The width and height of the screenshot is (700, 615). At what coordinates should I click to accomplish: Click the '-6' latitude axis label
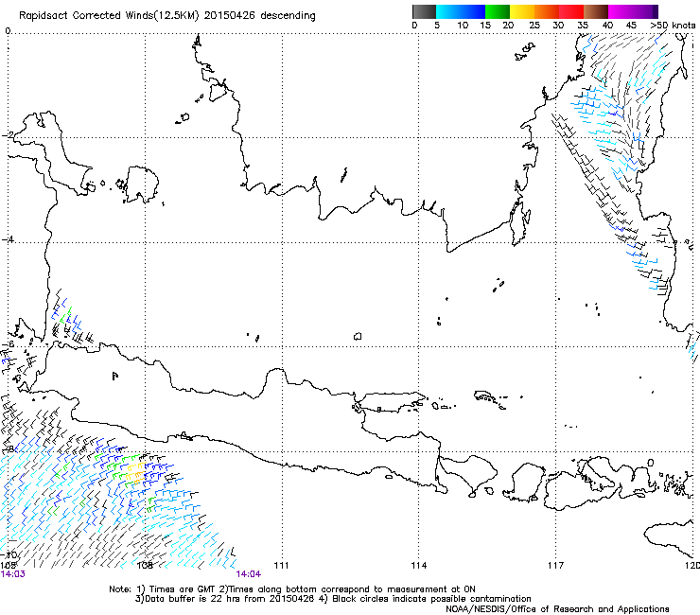pyautogui.click(x=8, y=344)
